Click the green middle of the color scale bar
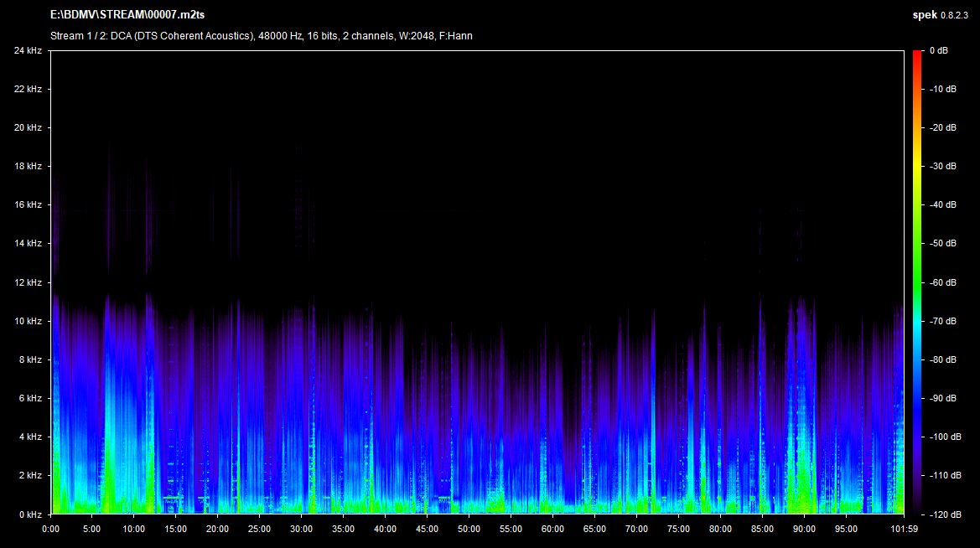Viewport: 980px width, 548px height. (918, 268)
